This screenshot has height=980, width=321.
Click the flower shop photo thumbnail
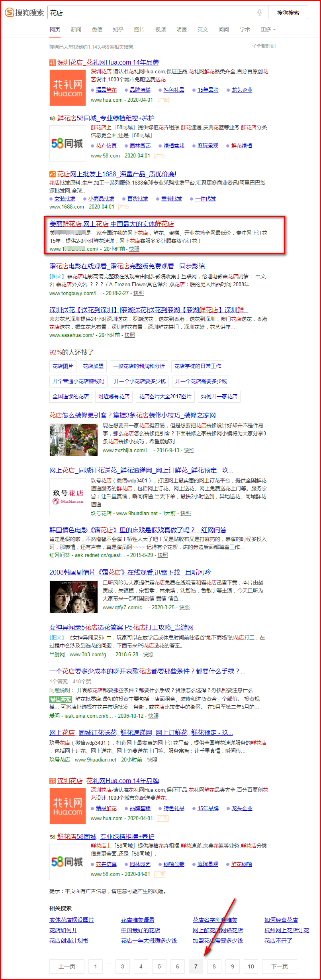click(73, 440)
